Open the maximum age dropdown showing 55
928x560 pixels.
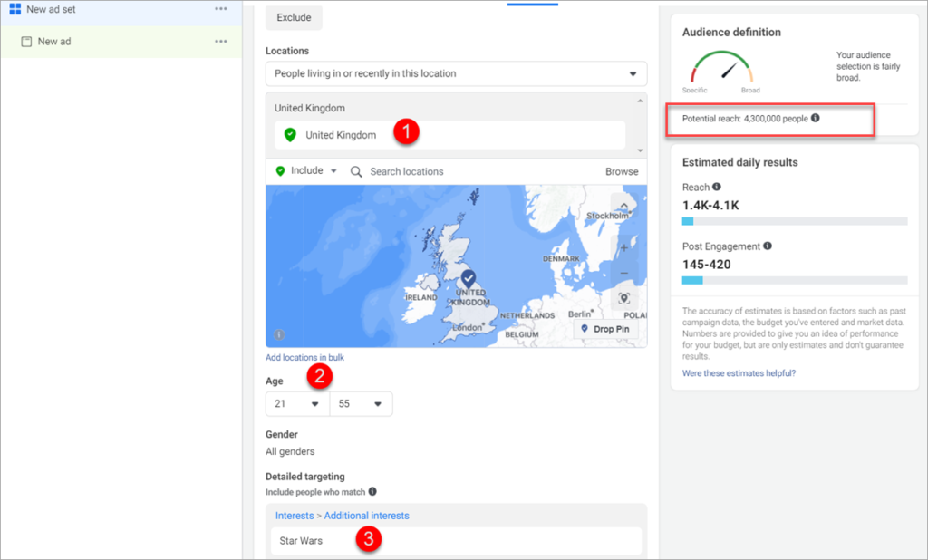pyautogui.click(x=361, y=404)
